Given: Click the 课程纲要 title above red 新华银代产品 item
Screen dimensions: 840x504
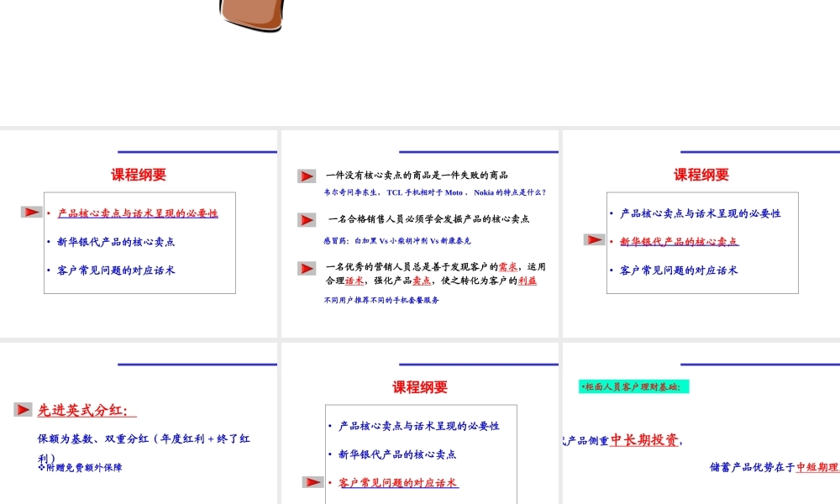Looking at the screenshot, I should click(701, 175).
